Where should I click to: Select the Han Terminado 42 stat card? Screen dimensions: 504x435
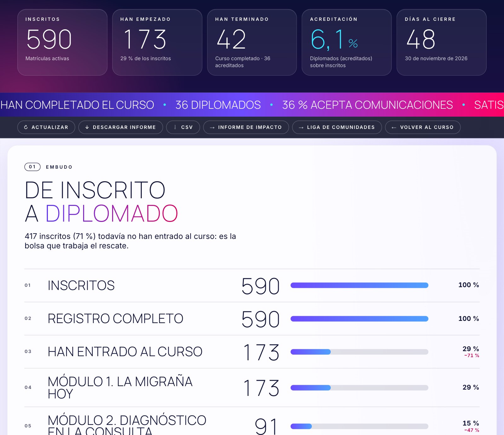252,42
